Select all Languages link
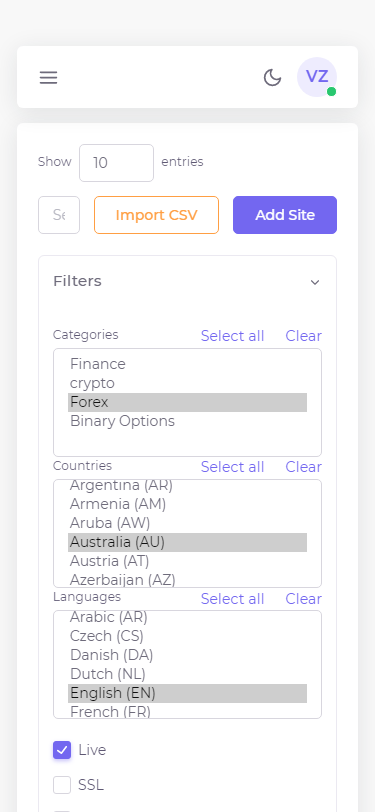 [233, 599]
